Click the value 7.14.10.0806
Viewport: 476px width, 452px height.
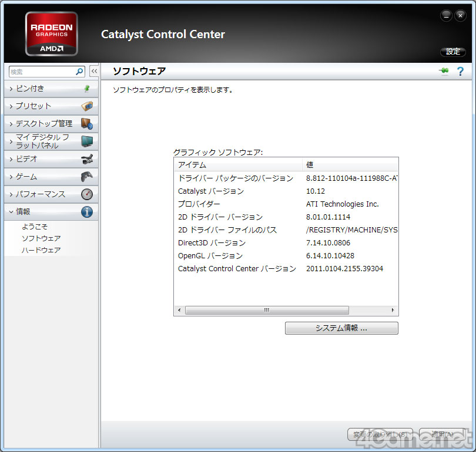coord(328,243)
